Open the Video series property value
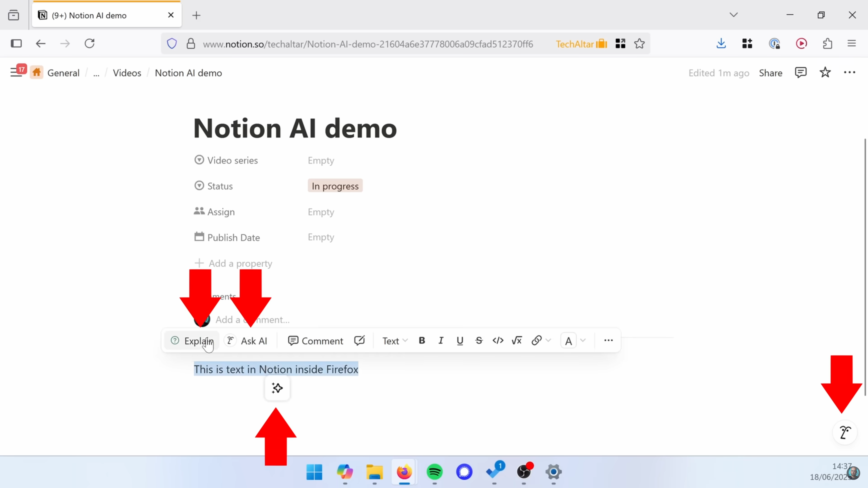This screenshot has width=868, height=488. coord(321,160)
